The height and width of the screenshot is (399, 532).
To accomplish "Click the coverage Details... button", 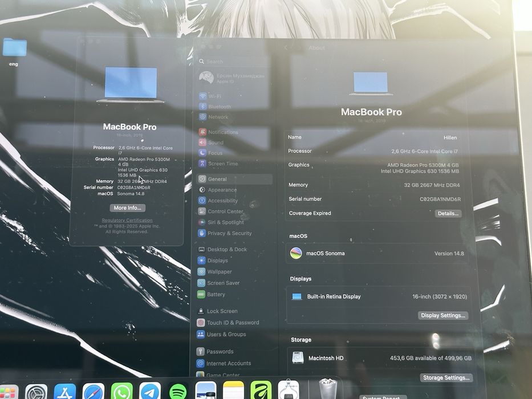I will point(448,213).
